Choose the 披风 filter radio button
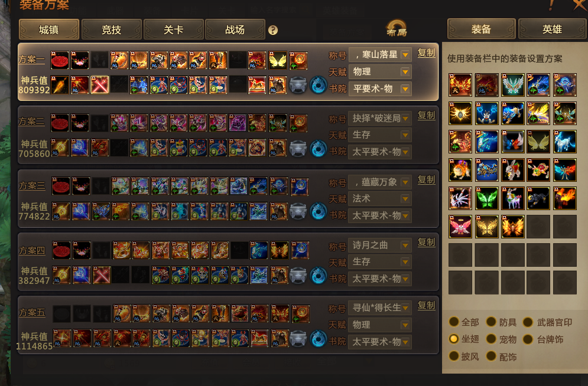The height and width of the screenshot is (386, 588). 454,356
